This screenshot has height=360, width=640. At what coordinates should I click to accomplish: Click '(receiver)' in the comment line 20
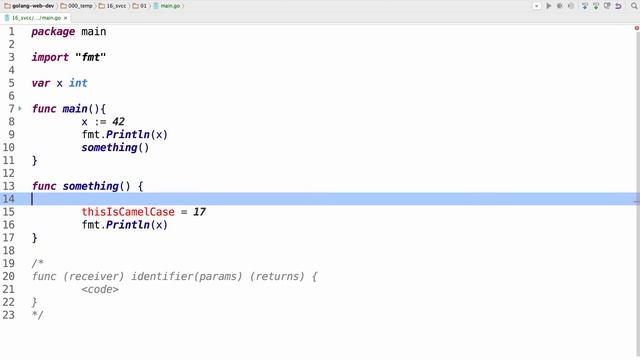tap(93, 276)
